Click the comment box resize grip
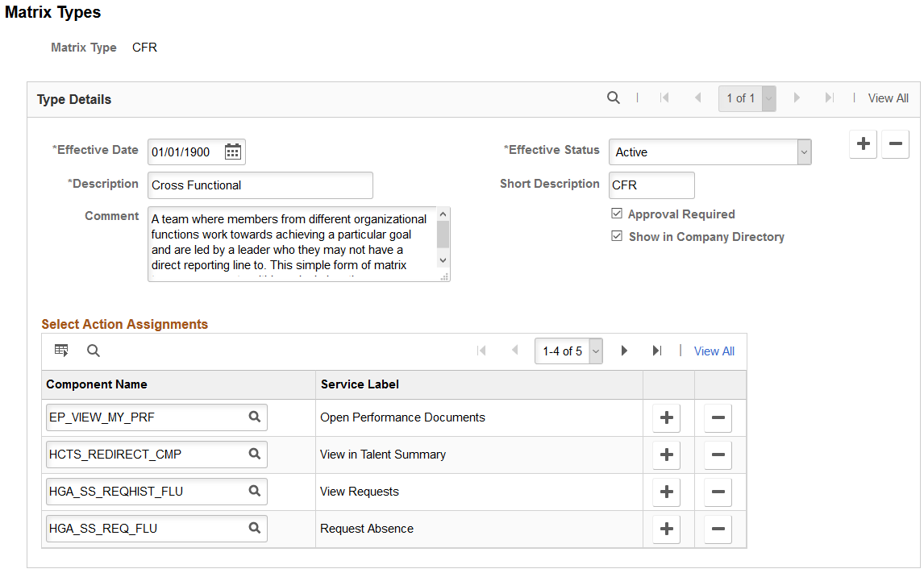 click(x=445, y=276)
